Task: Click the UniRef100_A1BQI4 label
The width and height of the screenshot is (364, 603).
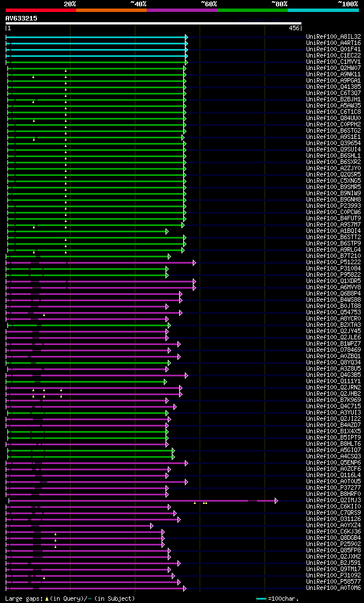Action: coord(333,231)
